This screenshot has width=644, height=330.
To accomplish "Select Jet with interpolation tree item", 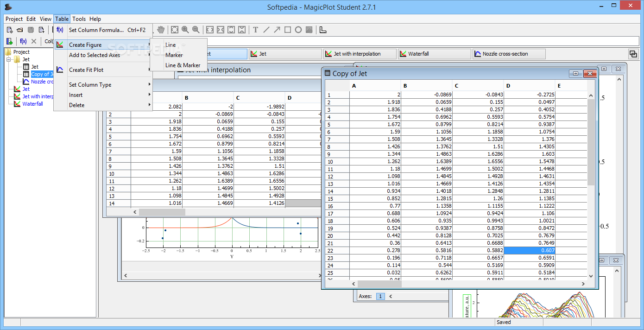I will pyautogui.click(x=38, y=96).
